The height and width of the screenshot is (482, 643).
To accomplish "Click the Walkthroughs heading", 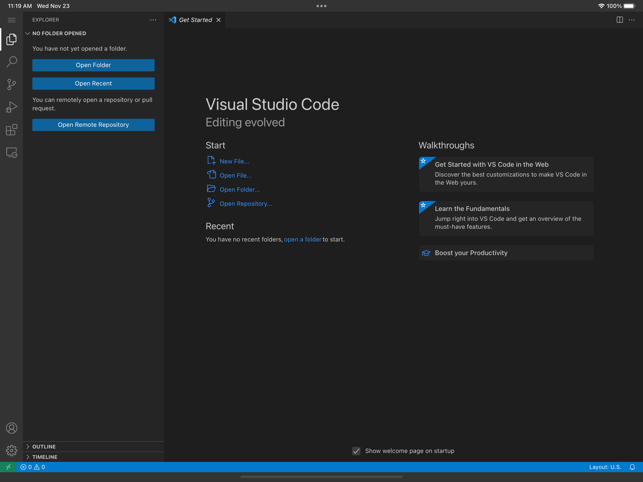I will (x=446, y=145).
